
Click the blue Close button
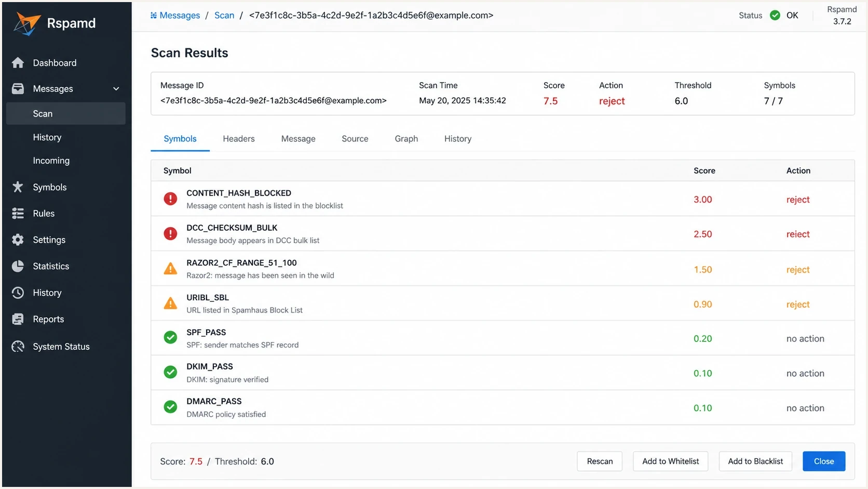tap(824, 461)
